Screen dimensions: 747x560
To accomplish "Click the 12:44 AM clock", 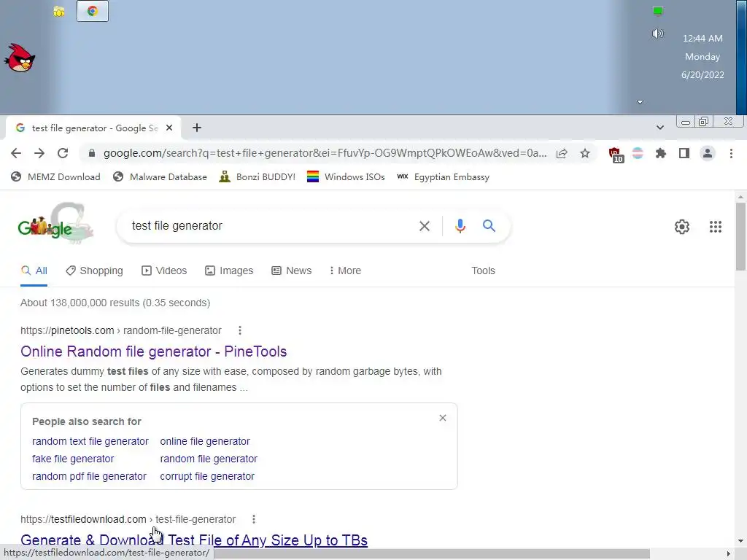I will (x=703, y=38).
